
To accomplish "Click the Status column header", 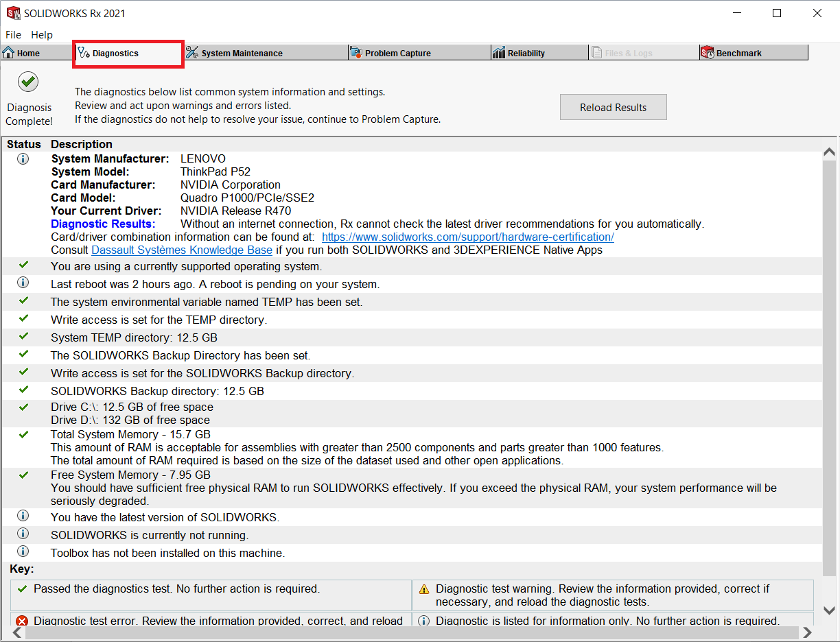I will (24, 144).
